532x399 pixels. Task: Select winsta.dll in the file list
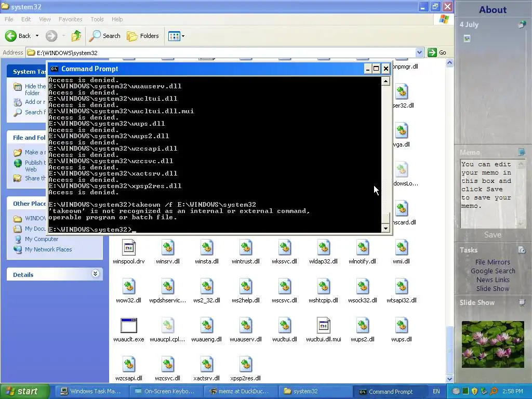coord(207,248)
